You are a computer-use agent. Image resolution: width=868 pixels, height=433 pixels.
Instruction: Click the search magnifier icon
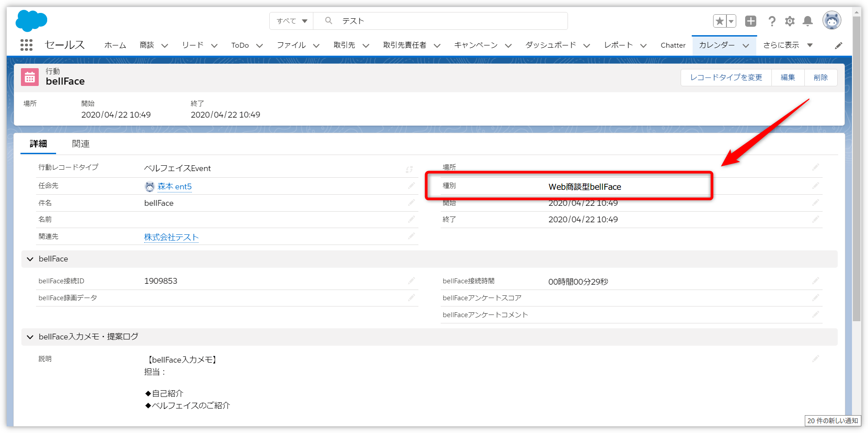(329, 20)
